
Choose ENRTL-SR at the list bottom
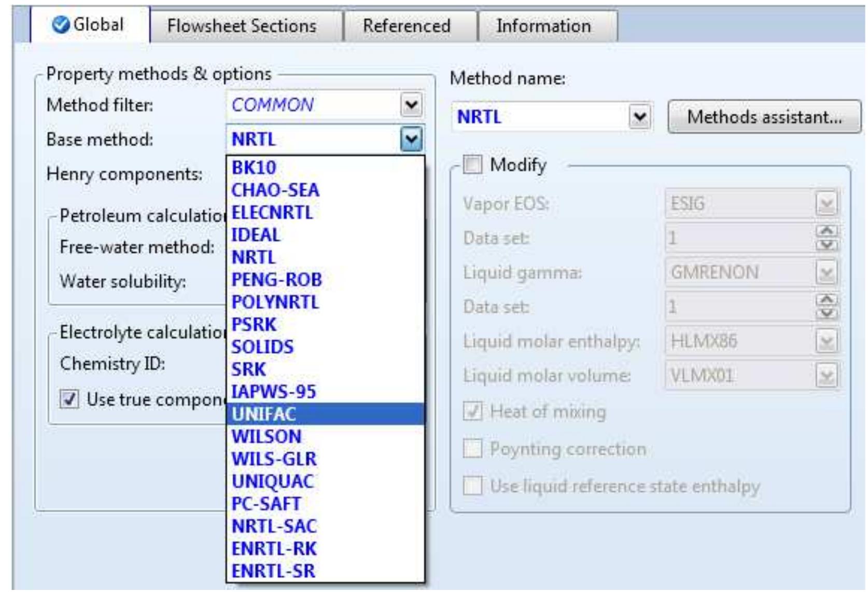click(x=273, y=571)
